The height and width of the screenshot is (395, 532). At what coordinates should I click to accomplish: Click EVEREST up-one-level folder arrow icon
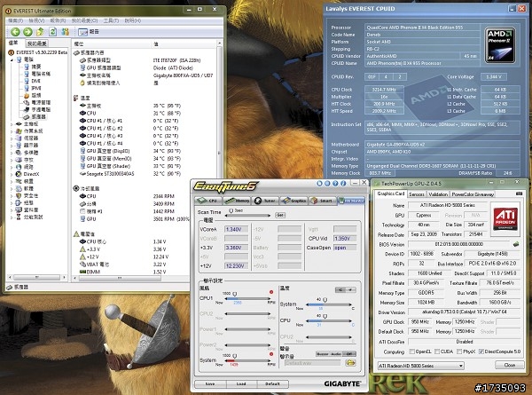pos(40,32)
